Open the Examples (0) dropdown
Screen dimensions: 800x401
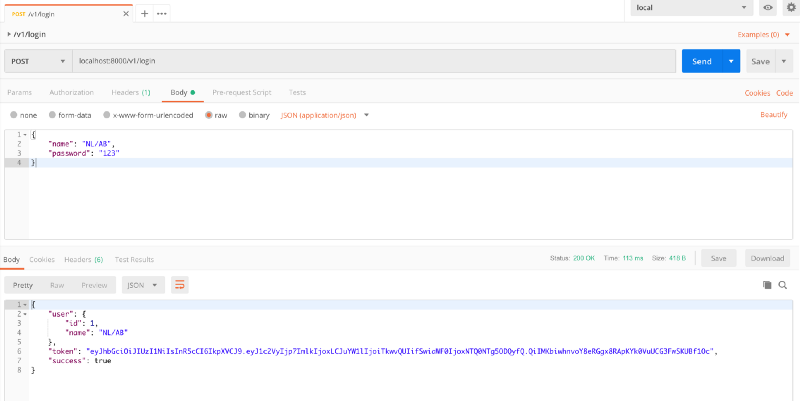pyautogui.click(x=763, y=35)
